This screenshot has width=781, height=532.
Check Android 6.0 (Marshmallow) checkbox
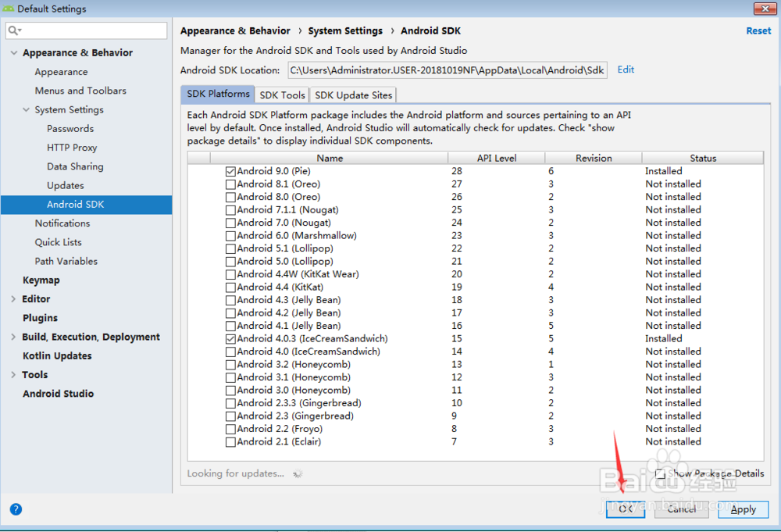(x=230, y=236)
